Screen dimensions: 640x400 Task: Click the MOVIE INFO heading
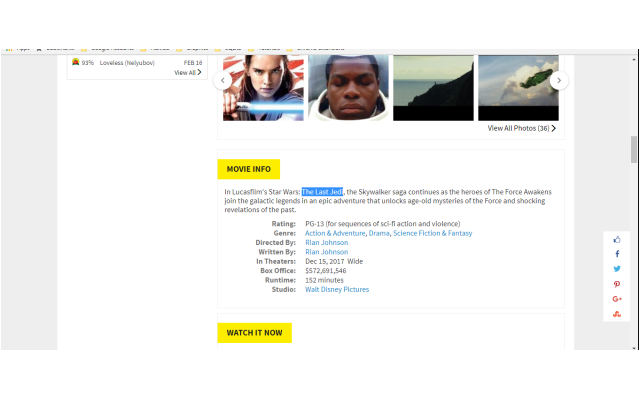point(249,169)
